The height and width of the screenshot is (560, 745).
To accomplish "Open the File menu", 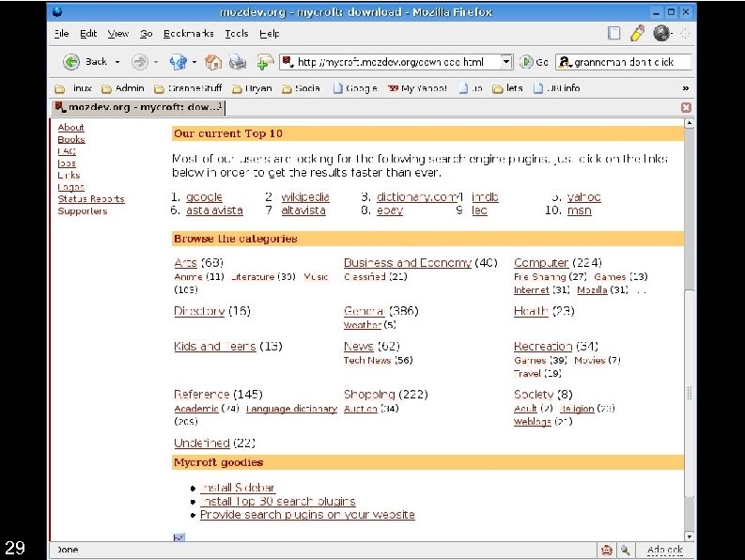I will click(x=61, y=34).
